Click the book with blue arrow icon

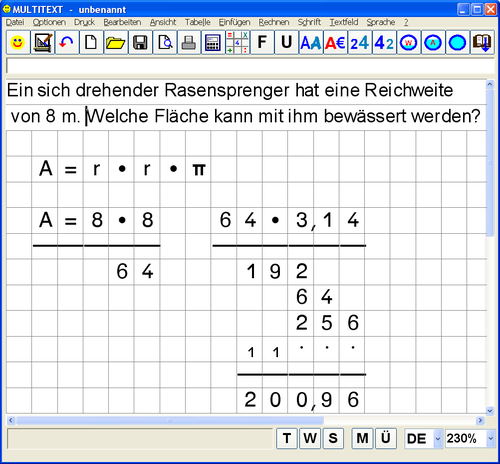click(x=482, y=42)
